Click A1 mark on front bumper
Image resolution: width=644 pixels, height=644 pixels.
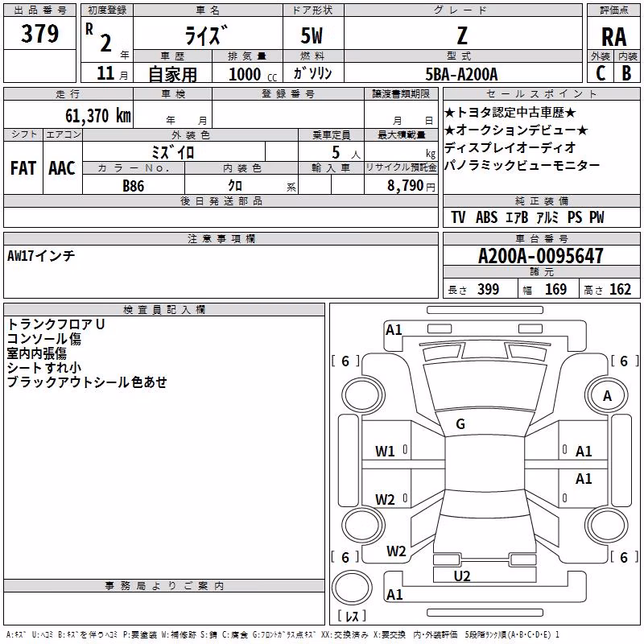(394, 330)
